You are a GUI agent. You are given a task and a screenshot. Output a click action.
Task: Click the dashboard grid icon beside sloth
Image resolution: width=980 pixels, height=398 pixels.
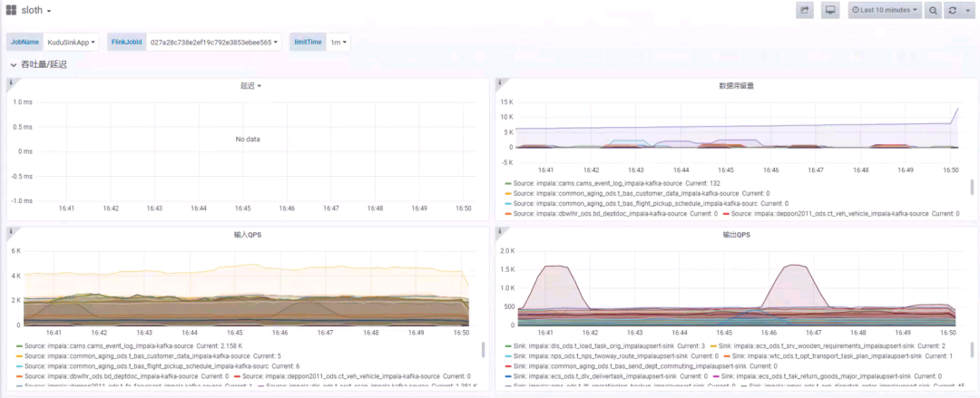[12, 10]
